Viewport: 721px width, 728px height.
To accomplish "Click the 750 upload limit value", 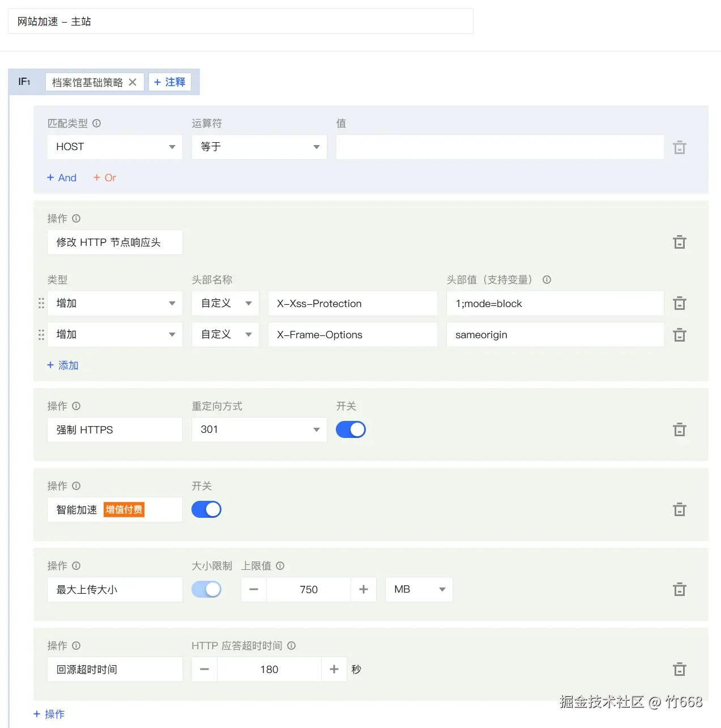I will tap(309, 589).
